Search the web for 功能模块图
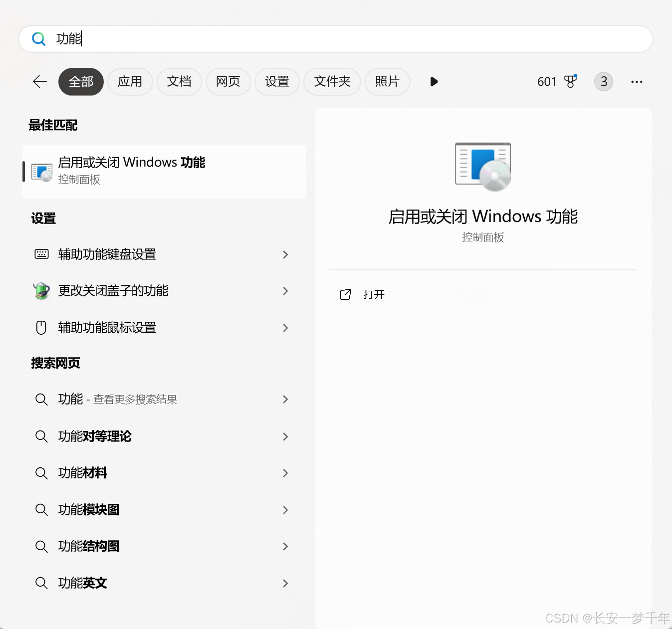672x629 pixels. 164,510
